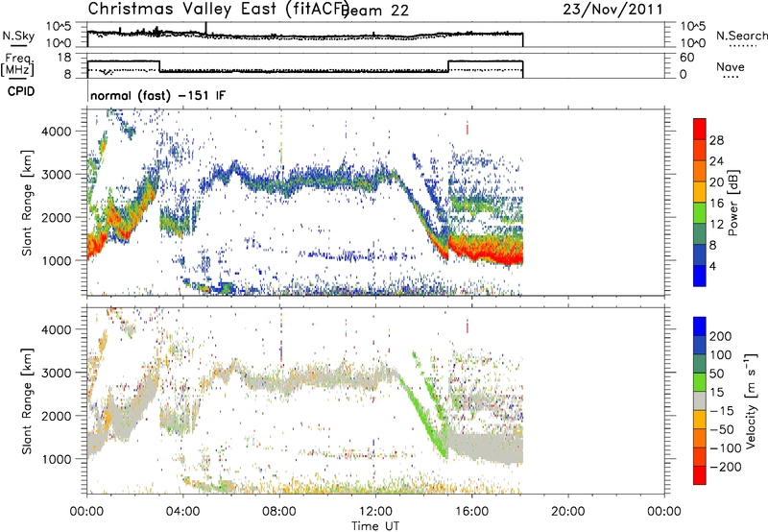Click the '08:00' time axis label
768x532 pixels.
coord(279,512)
